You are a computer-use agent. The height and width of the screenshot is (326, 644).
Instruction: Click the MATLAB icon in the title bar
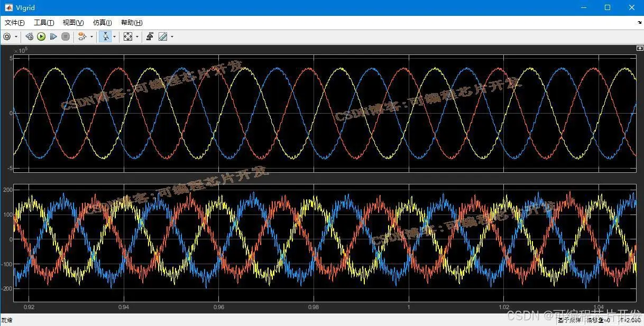coord(8,7)
